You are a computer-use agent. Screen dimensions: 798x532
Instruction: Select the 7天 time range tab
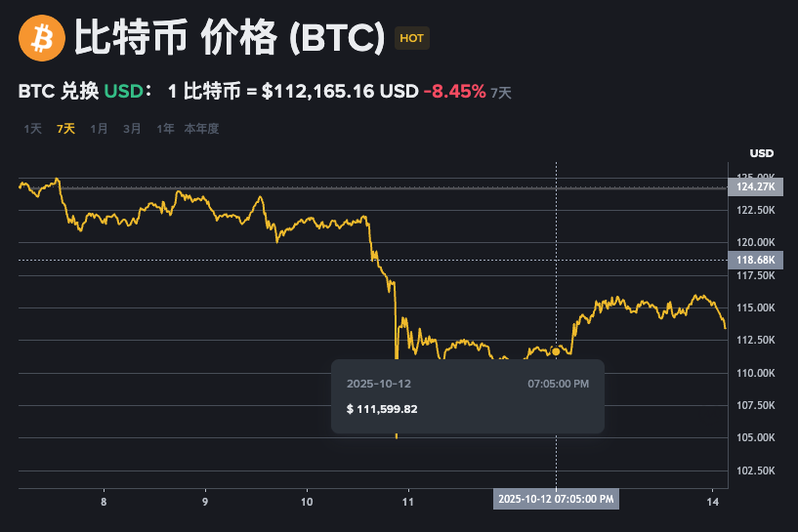coord(66,128)
